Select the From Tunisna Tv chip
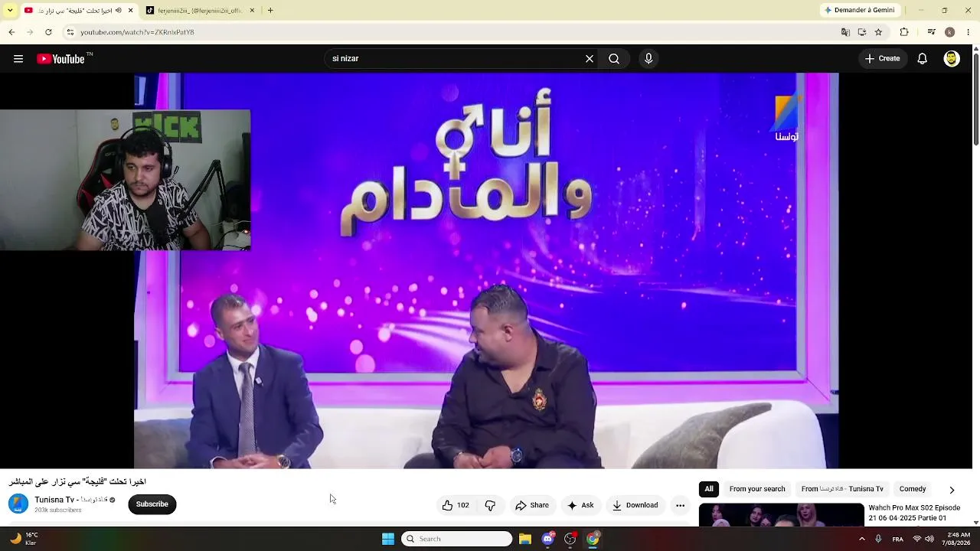980x551 pixels. (842, 489)
